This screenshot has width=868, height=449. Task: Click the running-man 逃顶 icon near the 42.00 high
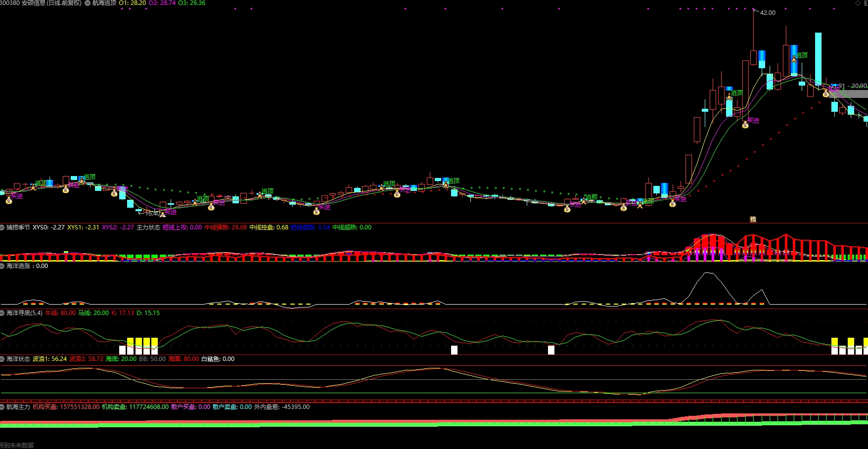[x=729, y=97]
